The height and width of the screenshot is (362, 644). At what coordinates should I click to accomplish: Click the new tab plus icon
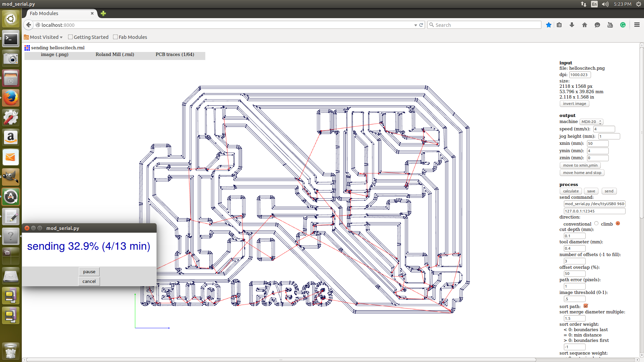[103, 13]
